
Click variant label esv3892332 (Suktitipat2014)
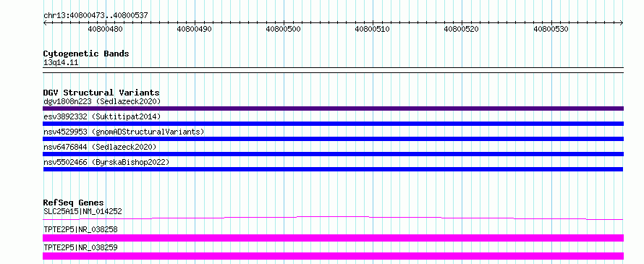coord(102,116)
